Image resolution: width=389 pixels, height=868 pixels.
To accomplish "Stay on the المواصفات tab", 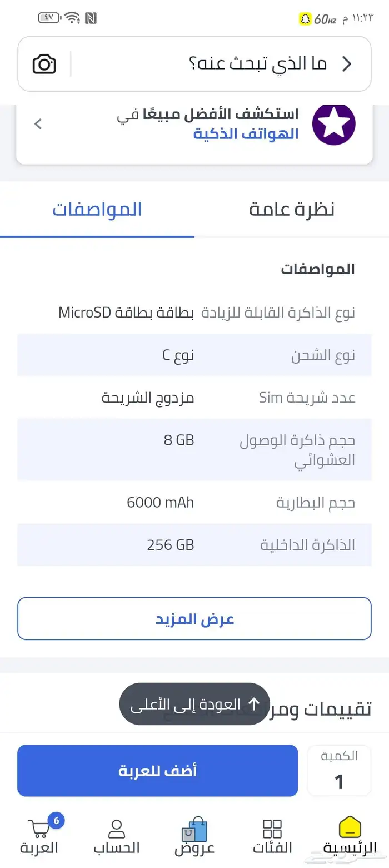I will (x=97, y=209).
